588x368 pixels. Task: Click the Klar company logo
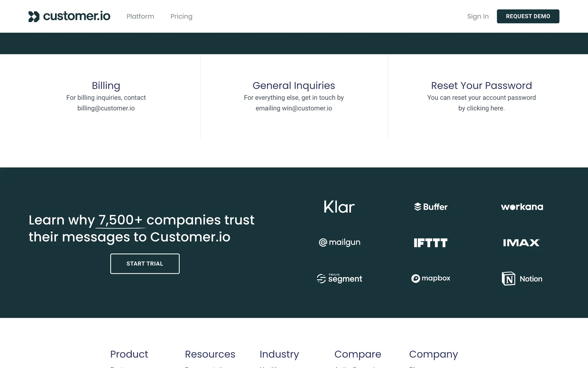click(x=339, y=207)
